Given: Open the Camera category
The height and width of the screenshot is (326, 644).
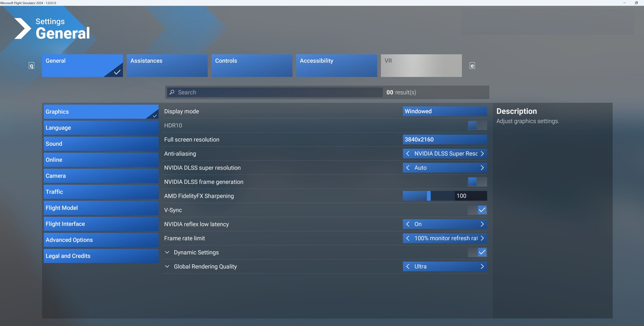Looking at the screenshot, I should (x=101, y=176).
